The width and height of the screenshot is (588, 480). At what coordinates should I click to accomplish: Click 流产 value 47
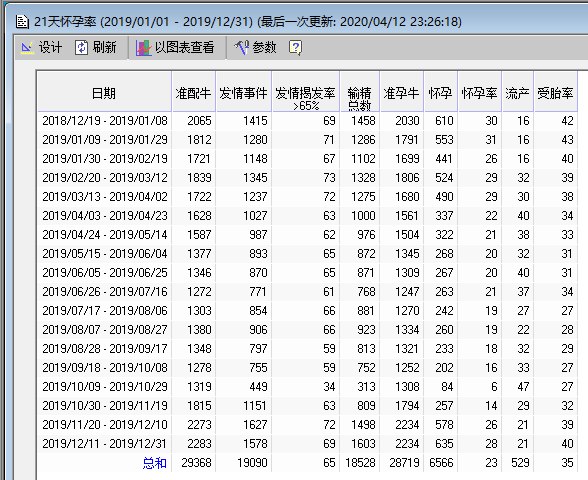(524, 387)
